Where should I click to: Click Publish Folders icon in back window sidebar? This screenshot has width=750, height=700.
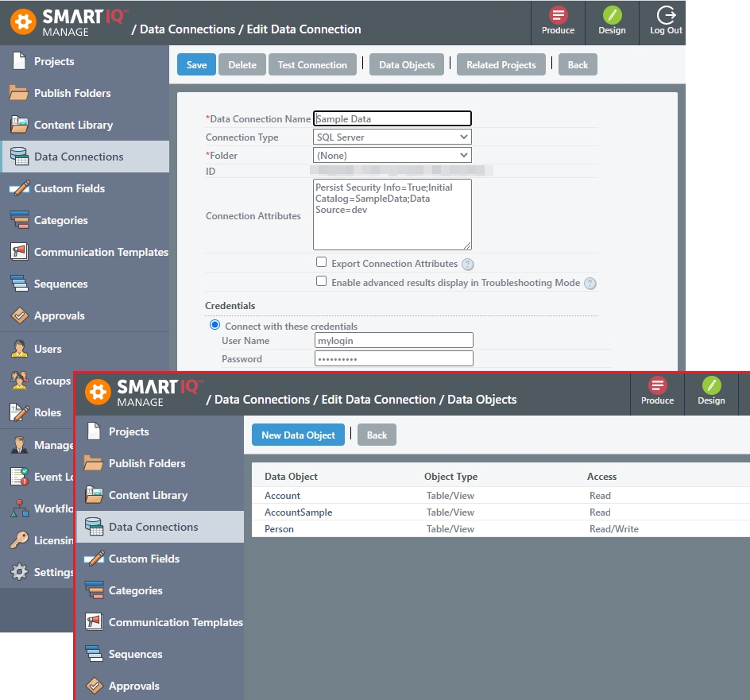coord(18,93)
